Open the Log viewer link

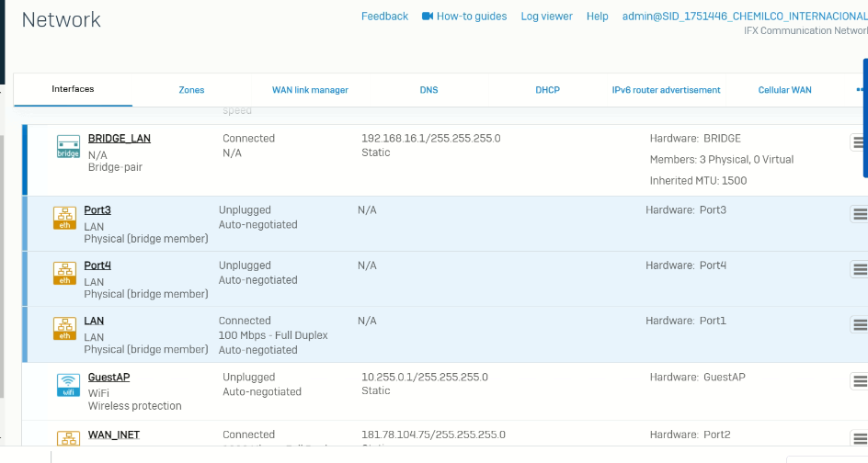click(x=546, y=17)
